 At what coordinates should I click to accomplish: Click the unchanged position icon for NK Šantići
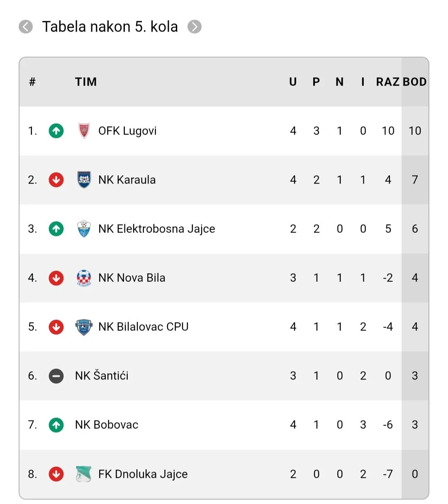pyautogui.click(x=56, y=376)
